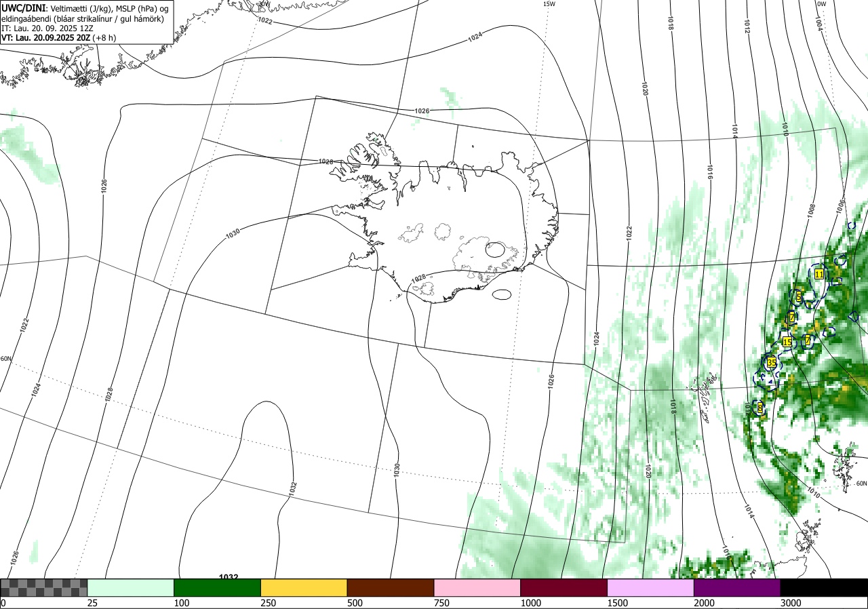Select the legend tick value 750
Image resolution: width=868 pixels, height=609 pixels.
(x=442, y=603)
